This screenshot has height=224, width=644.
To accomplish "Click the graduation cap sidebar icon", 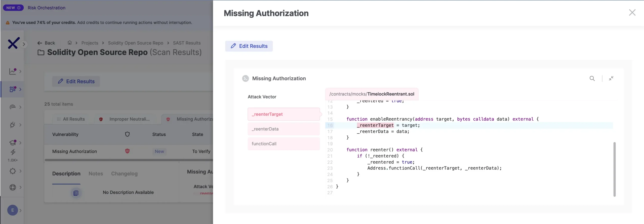I will 13,143.
